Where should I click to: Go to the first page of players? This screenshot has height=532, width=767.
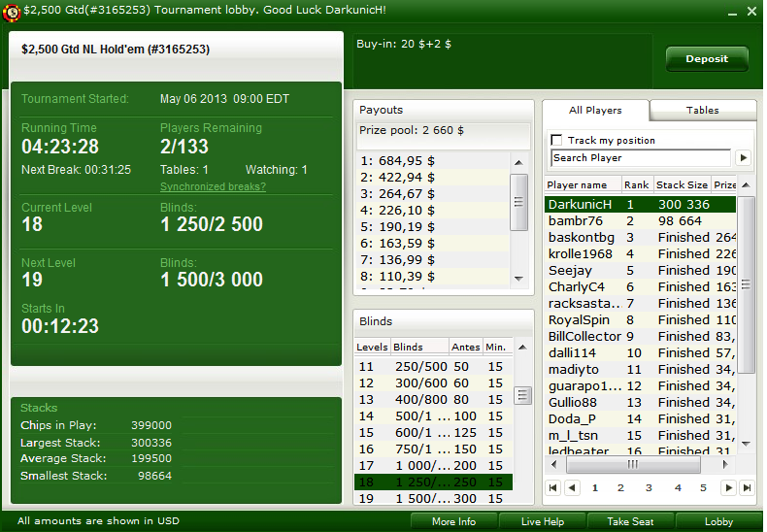pos(553,487)
